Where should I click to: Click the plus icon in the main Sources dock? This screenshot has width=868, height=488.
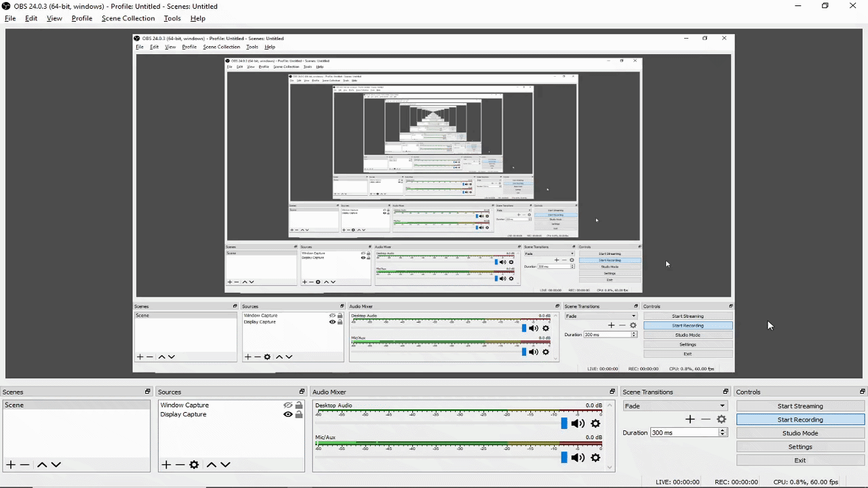point(166,464)
